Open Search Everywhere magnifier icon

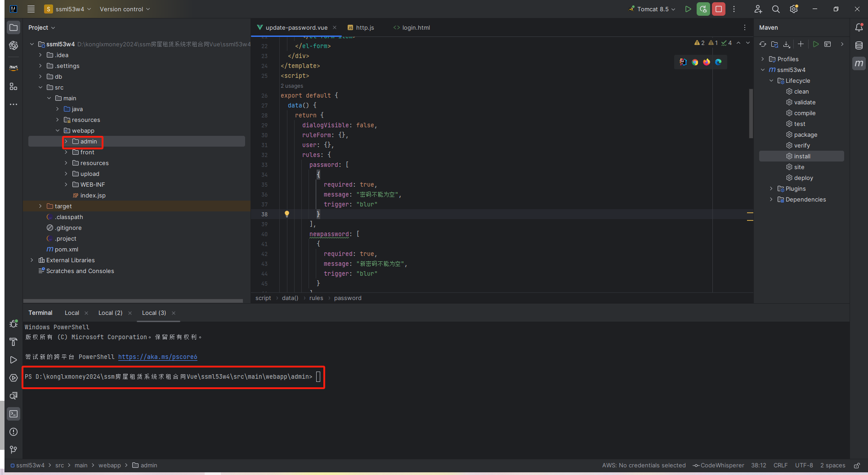click(x=776, y=9)
